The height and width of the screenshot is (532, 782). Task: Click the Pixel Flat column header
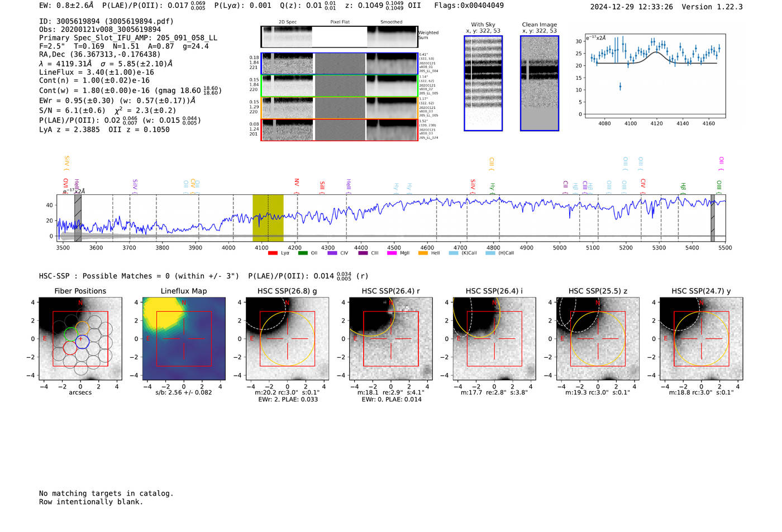(x=340, y=22)
